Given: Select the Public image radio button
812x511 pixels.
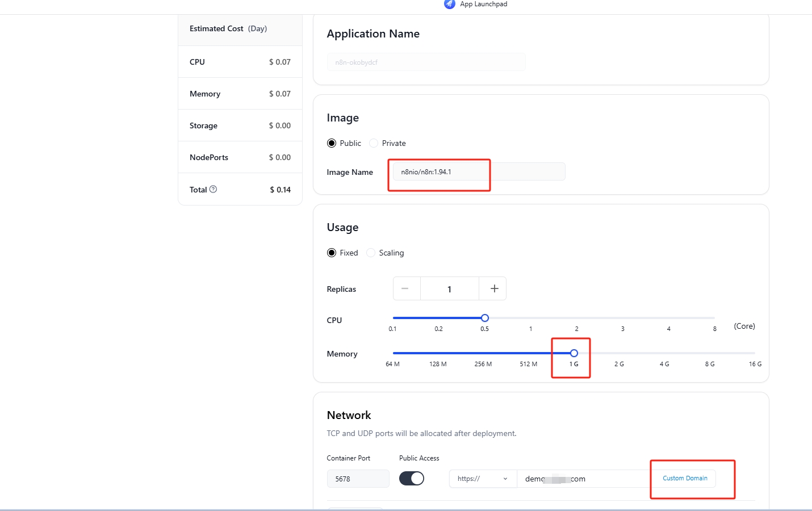Looking at the screenshot, I should 332,143.
